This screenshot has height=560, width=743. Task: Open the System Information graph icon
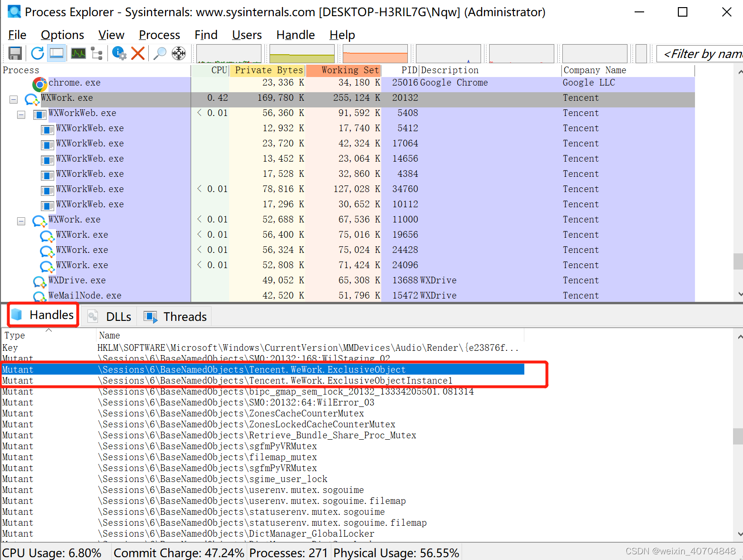[78, 53]
